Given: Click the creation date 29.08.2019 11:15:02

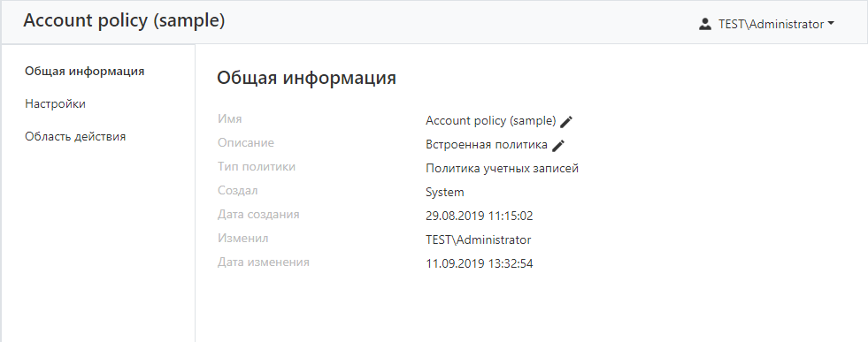Looking at the screenshot, I should 480,216.
